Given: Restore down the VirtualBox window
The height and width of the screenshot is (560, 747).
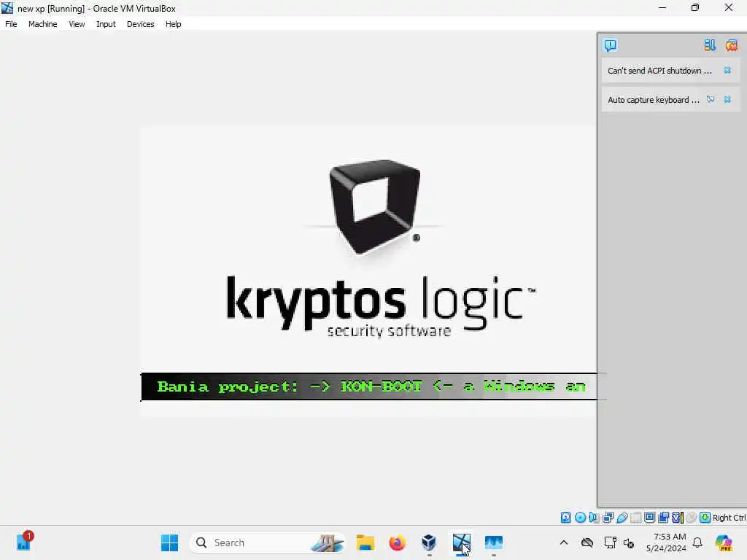Looking at the screenshot, I should pos(695,7).
